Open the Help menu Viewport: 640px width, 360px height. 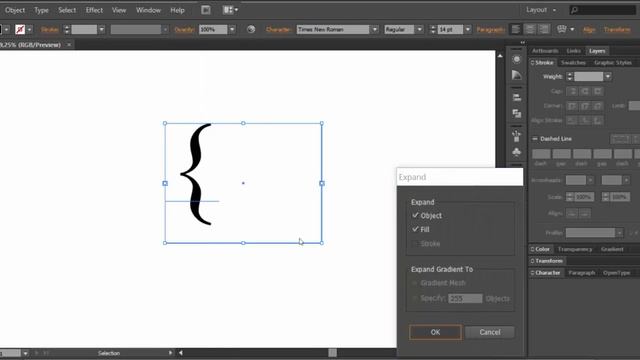coord(177,10)
